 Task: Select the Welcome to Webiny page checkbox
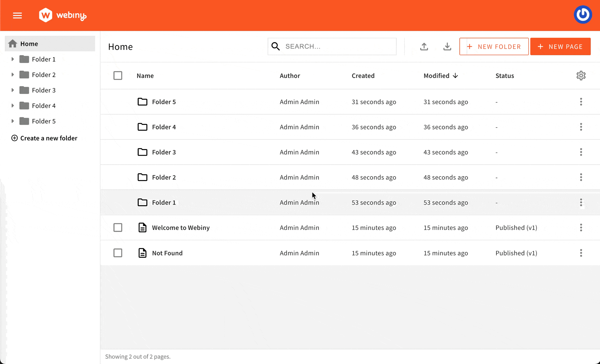pos(118,227)
